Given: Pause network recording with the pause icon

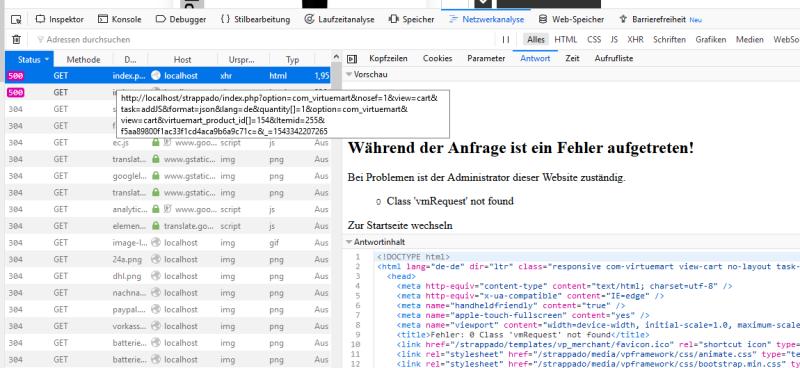Looking at the screenshot, I should pos(506,39).
